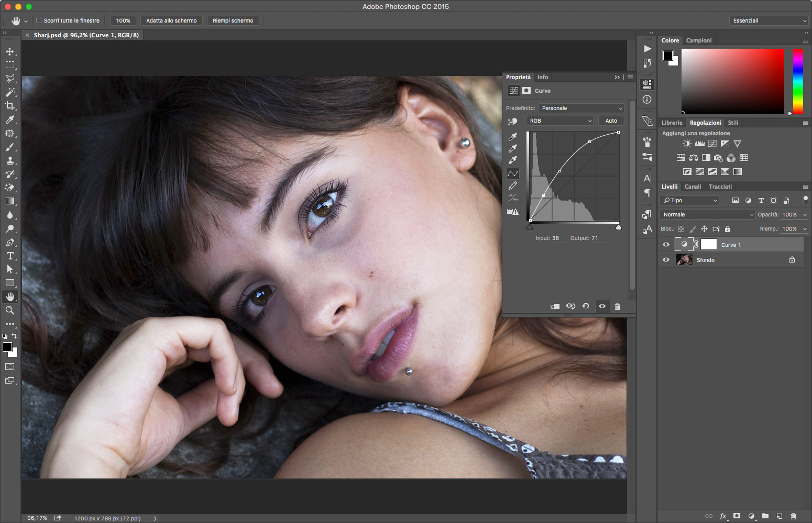Select the Magic Wand tool
This screenshot has width=812, height=523.
point(10,92)
